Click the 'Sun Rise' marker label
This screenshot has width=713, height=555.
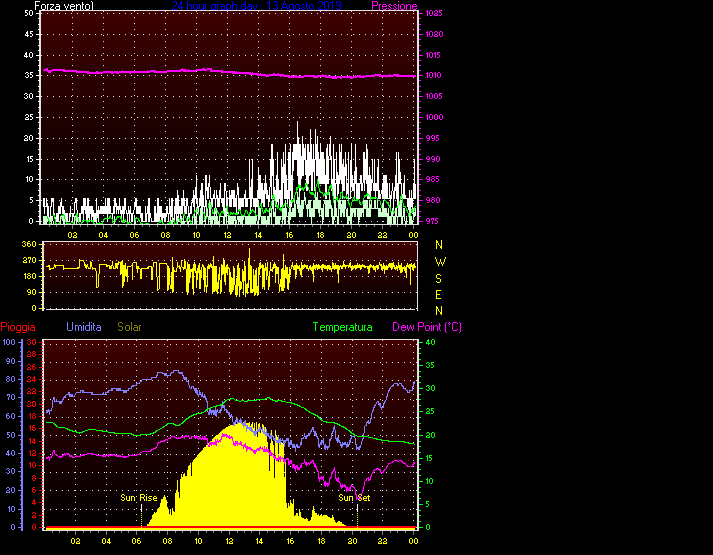(139, 498)
